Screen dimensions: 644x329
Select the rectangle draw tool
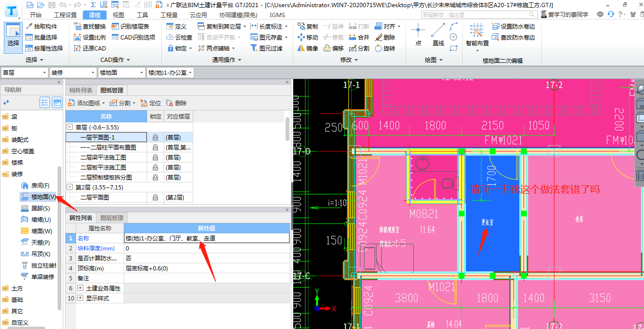453,48
